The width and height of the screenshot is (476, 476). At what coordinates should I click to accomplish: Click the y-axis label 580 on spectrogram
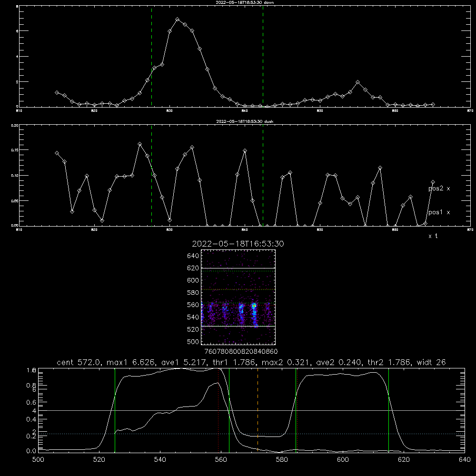193,293
